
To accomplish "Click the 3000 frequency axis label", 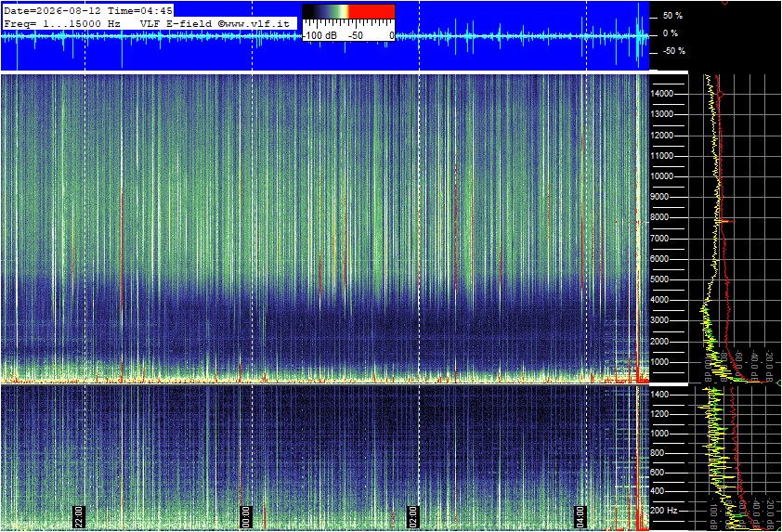I will click(660, 320).
